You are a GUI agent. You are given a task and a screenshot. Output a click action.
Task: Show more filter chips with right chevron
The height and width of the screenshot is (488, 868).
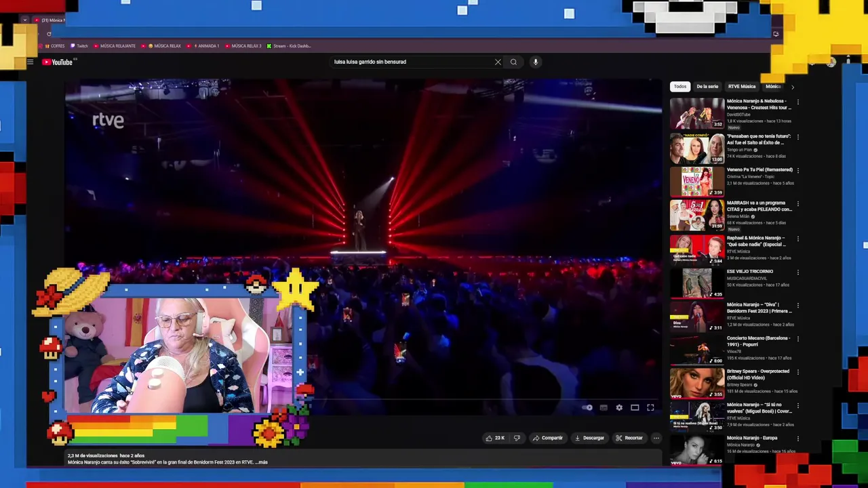tap(792, 87)
